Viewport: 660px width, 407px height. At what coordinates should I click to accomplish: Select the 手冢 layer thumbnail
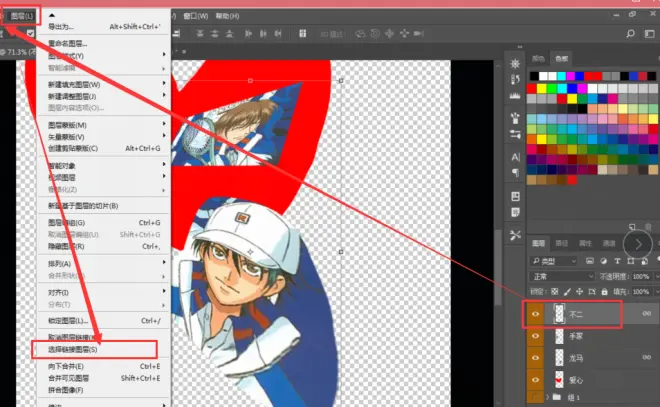(x=559, y=336)
